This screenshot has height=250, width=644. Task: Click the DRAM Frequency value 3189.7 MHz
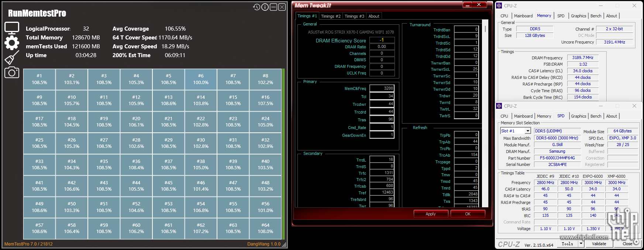click(x=583, y=58)
